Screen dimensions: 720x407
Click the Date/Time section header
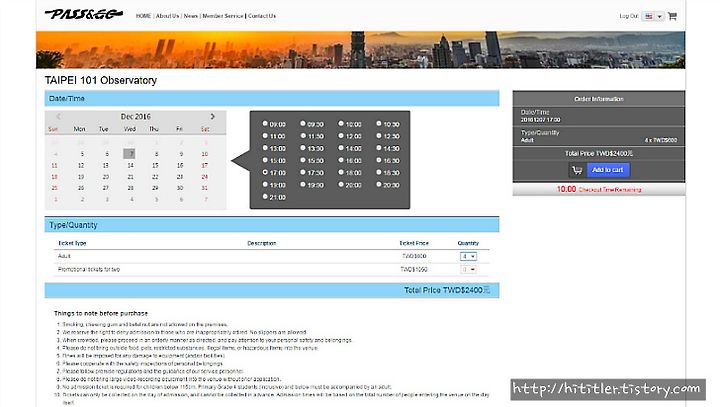click(x=272, y=98)
